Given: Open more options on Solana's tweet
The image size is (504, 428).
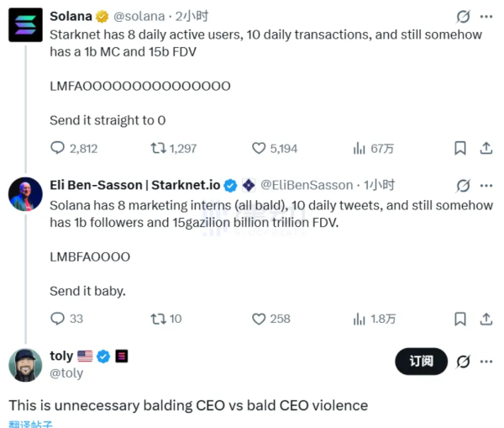Looking at the screenshot, I should click(487, 16).
